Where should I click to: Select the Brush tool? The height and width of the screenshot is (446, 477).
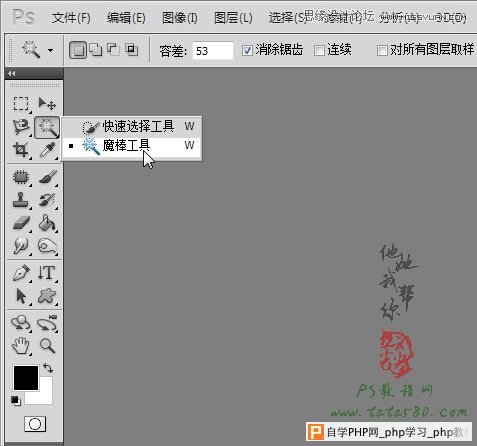[47, 177]
